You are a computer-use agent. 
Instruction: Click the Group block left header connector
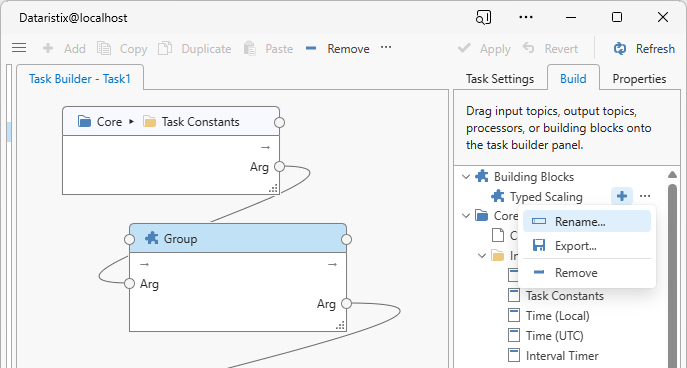[x=129, y=239]
